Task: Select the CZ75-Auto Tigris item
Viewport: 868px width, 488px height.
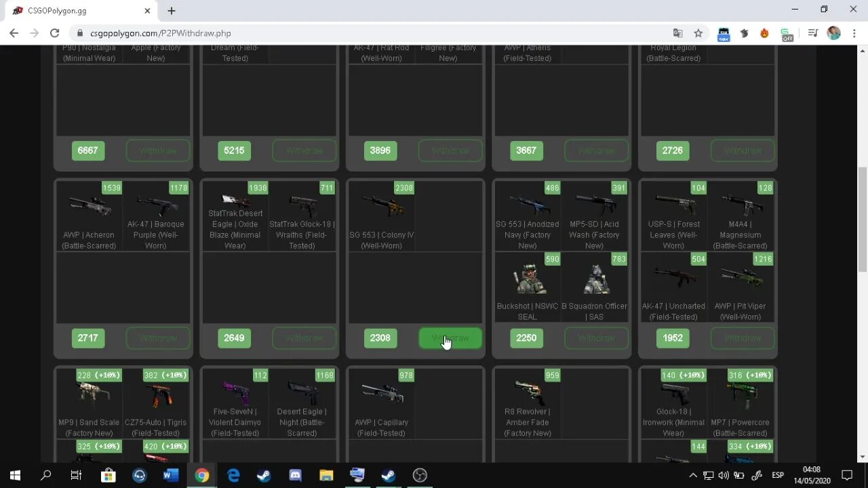Action: pos(155,404)
